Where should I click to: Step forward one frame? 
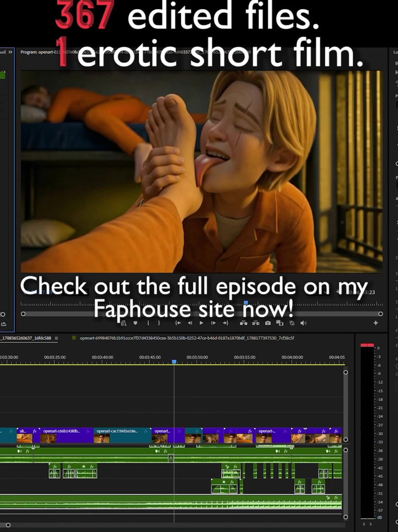pyautogui.click(x=214, y=323)
